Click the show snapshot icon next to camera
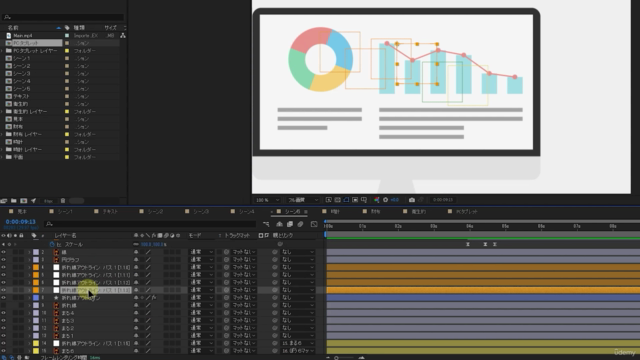This screenshot has height=360, width=640. coord(421,200)
